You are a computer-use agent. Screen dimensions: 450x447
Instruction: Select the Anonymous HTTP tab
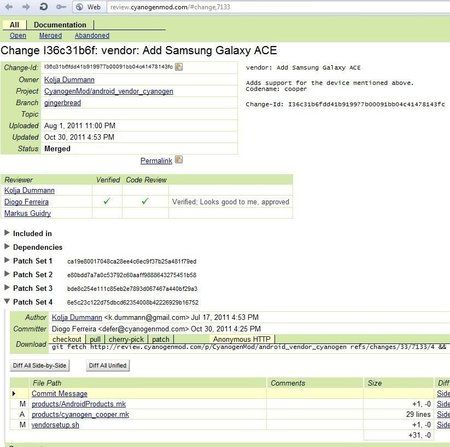pyautogui.click(x=242, y=339)
